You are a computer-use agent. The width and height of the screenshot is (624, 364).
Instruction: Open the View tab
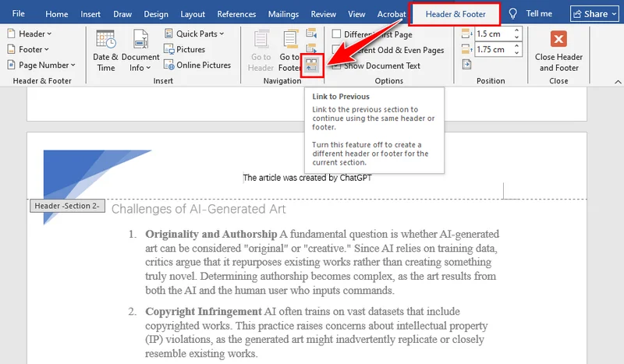pos(356,14)
